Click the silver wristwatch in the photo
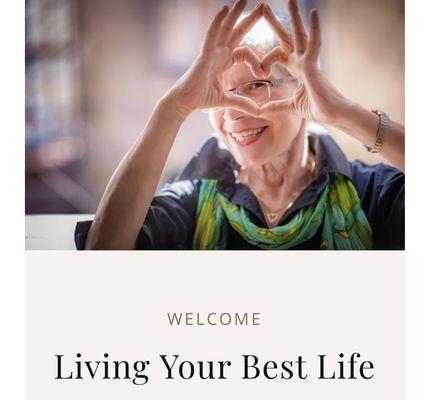The width and height of the screenshot is (427, 400). (x=379, y=131)
